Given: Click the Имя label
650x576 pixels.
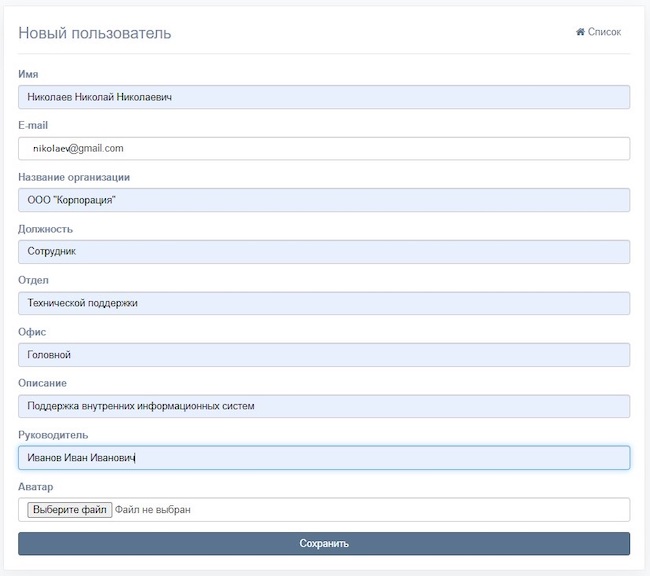Looking at the screenshot, I should point(28,74).
